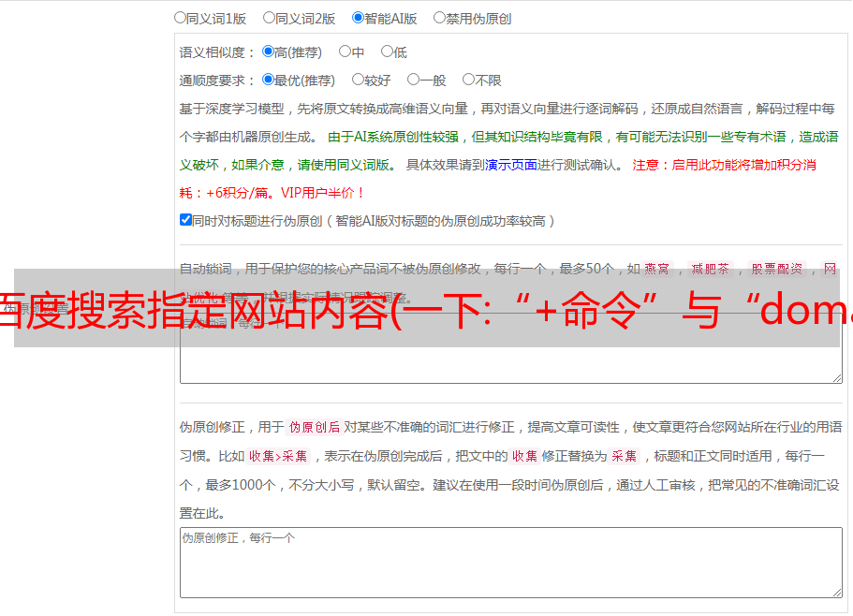Set 通顺度要求 to 较好
Image resolution: width=853 pixels, height=616 pixels.
[x=358, y=80]
